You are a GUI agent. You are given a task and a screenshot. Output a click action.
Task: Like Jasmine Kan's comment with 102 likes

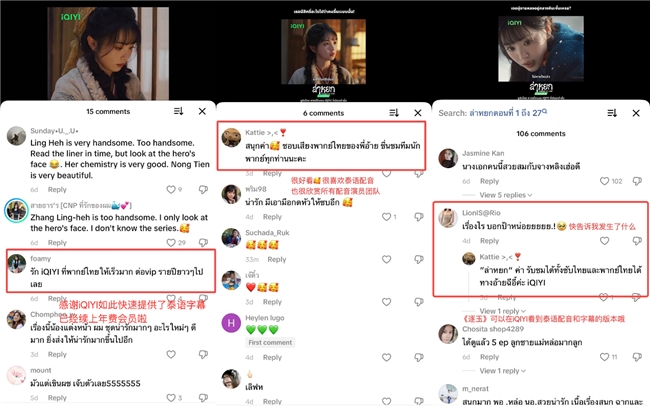point(604,181)
